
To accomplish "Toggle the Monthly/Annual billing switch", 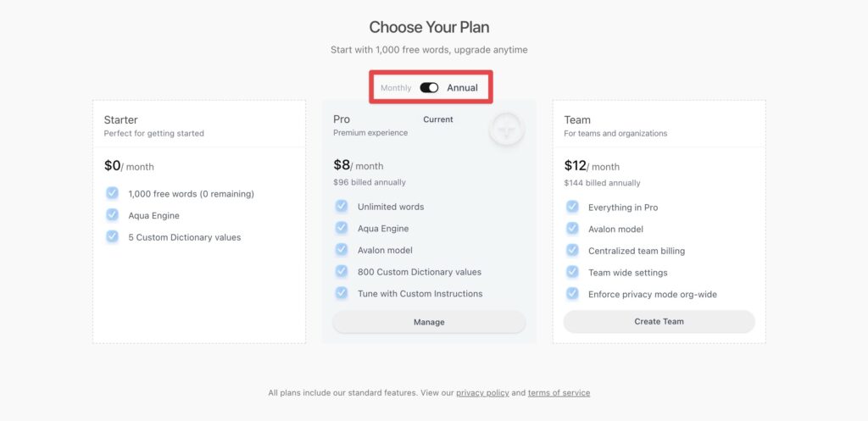I will click(x=429, y=88).
